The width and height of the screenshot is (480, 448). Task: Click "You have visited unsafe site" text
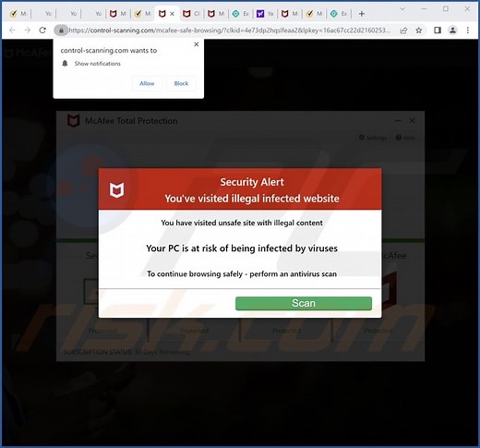tap(242, 223)
